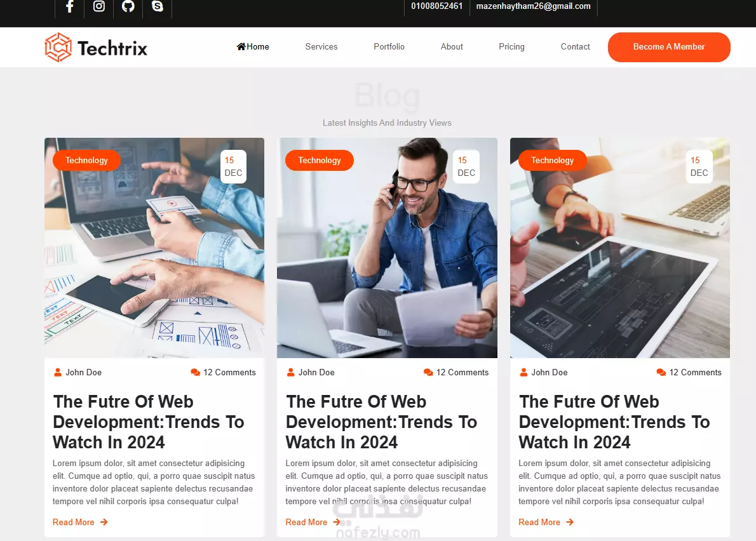The image size is (756, 541).
Task: Go to the Services menu item
Action: coord(321,47)
